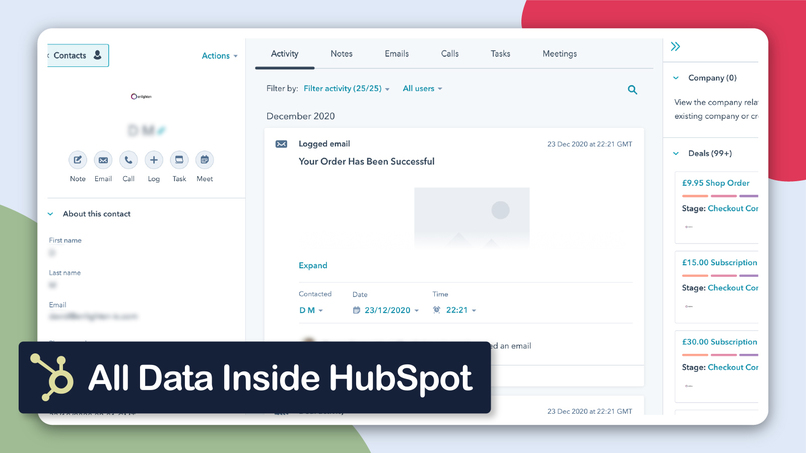
Task: Click the logged email envelope icon
Action: pos(281,144)
